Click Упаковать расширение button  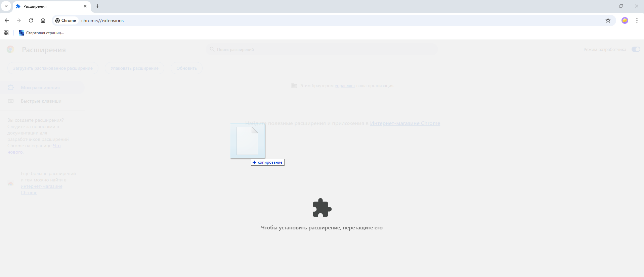(x=134, y=68)
